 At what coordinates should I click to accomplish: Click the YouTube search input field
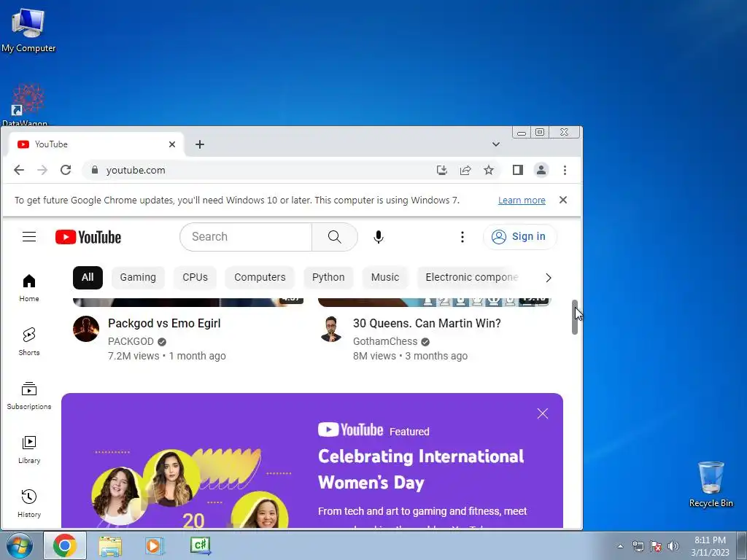point(247,237)
